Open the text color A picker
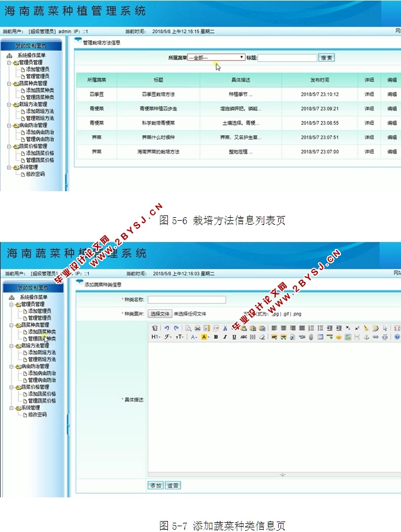 tap(193, 337)
